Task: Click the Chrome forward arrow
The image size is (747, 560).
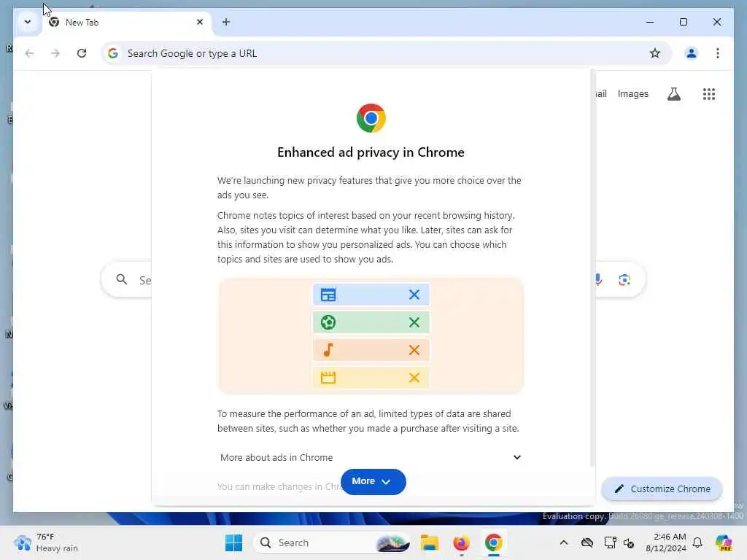Action: (55, 53)
